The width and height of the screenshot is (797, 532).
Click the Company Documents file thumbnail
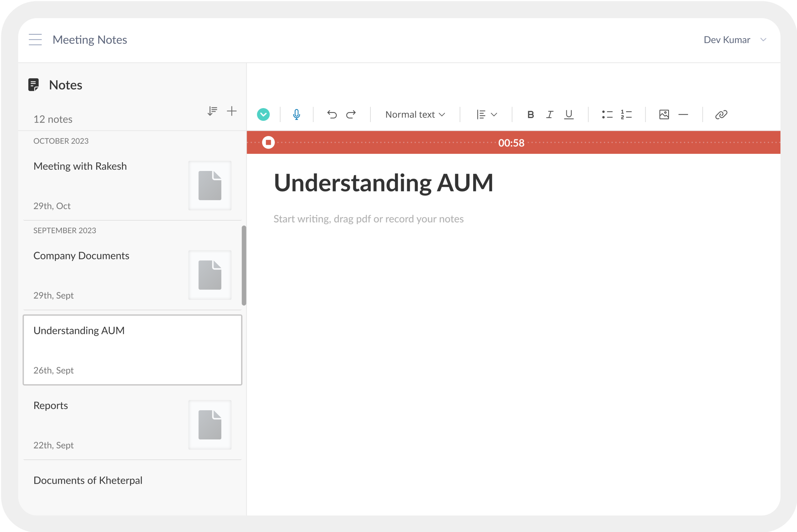[x=210, y=275]
